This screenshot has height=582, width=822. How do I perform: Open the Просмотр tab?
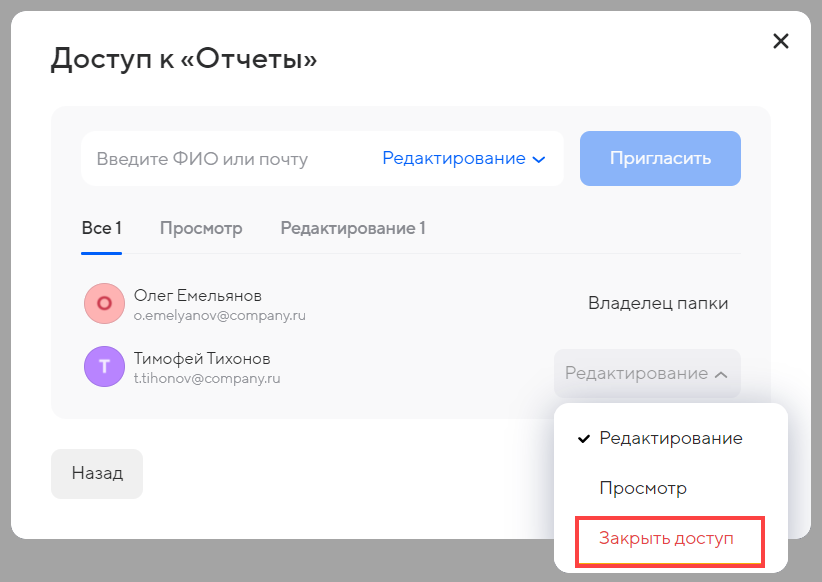click(201, 228)
